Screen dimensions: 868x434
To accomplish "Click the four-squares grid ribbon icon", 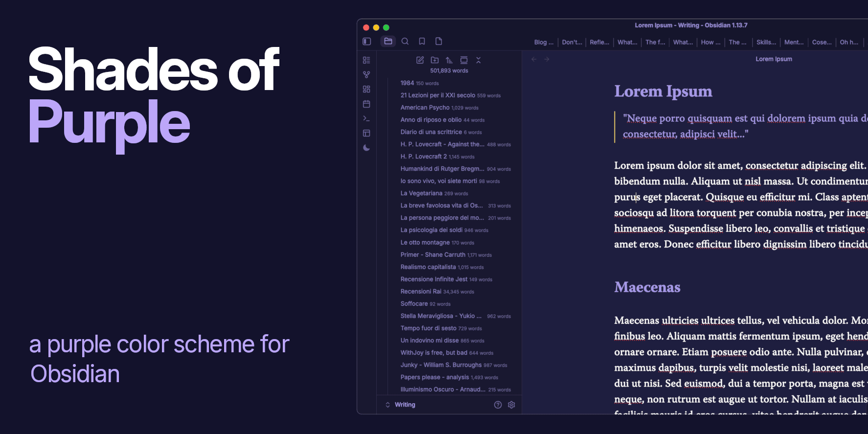I will (x=366, y=90).
